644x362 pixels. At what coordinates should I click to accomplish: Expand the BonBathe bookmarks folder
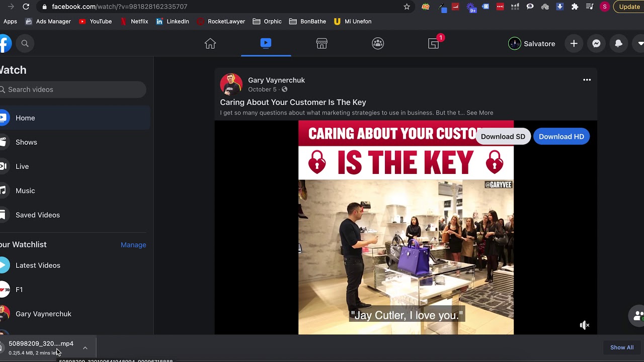(308, 22)
